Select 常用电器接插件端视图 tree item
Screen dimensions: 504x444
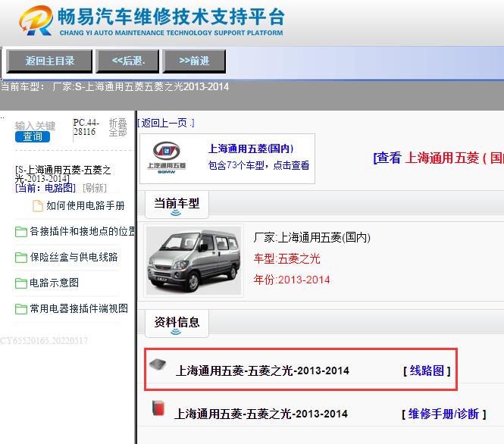79,308
